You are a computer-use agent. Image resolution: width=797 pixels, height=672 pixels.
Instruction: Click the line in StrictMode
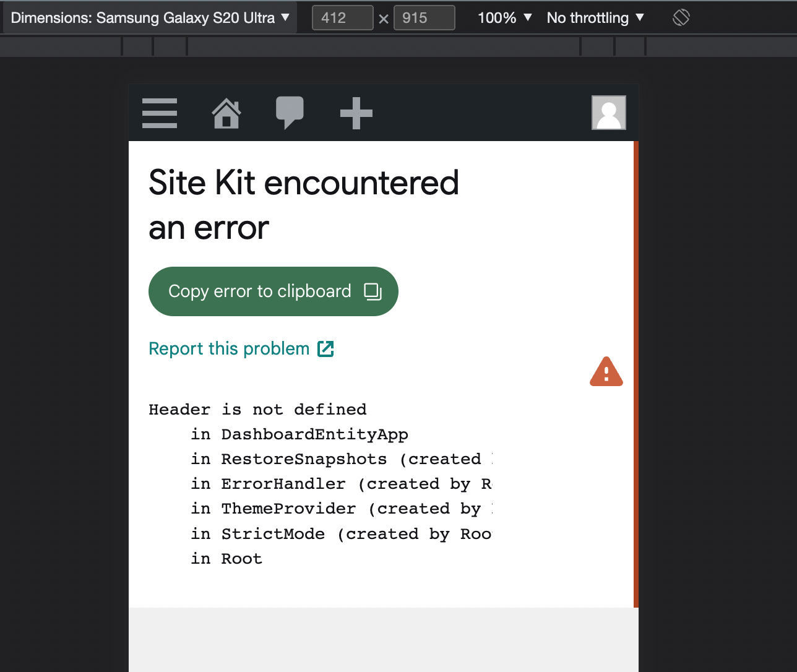pyautogui.click(x=341, y=534)
